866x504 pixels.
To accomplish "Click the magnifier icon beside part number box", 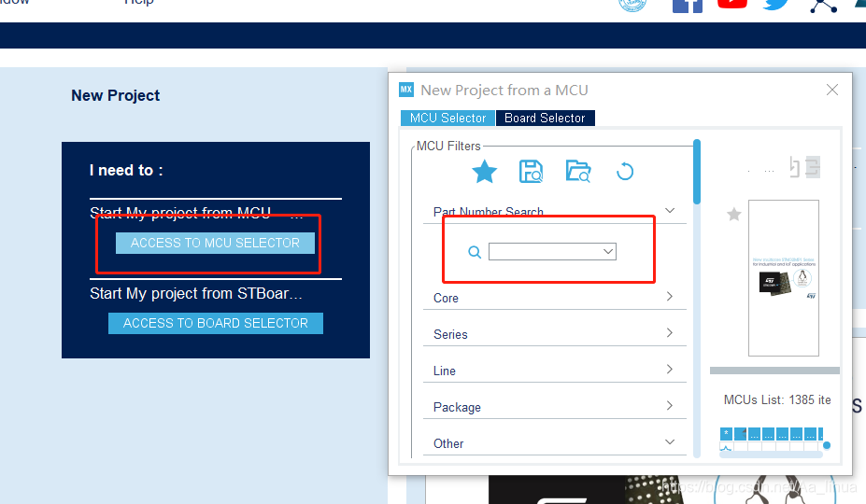I will click(x=475, y=252).
